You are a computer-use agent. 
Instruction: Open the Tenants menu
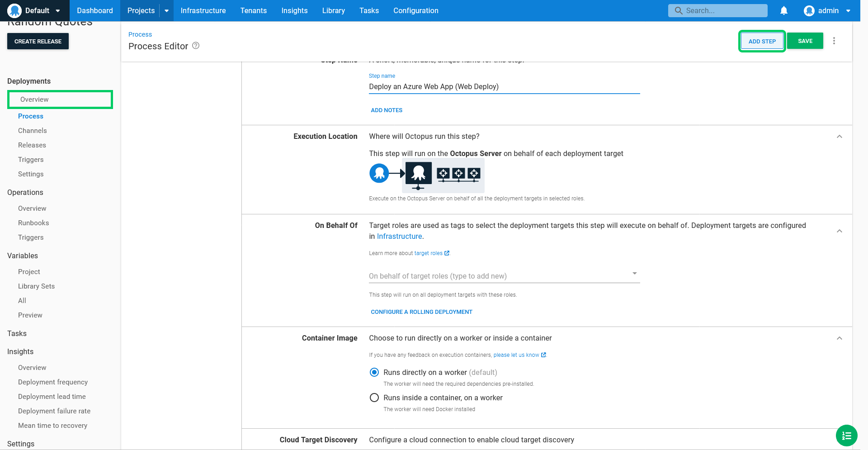(x=254, y=10)
